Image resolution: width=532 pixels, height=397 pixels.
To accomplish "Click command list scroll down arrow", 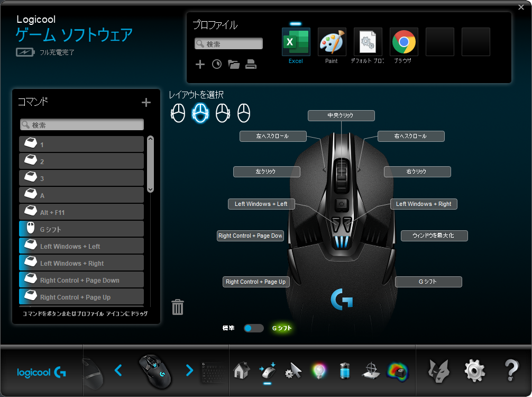I will pyautogui.click(x=151, y=190).
